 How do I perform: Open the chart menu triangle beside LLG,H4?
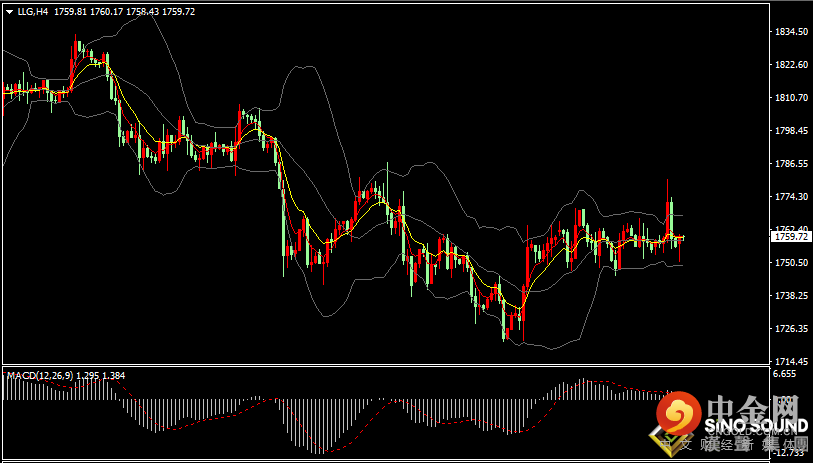(10, 12)
